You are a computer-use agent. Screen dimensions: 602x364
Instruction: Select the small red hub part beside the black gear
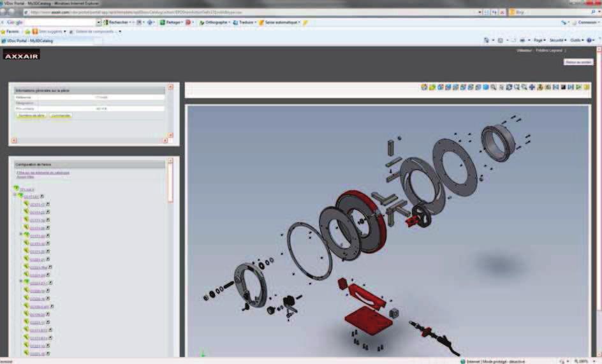pyautogui.click(x=411, y=221)
